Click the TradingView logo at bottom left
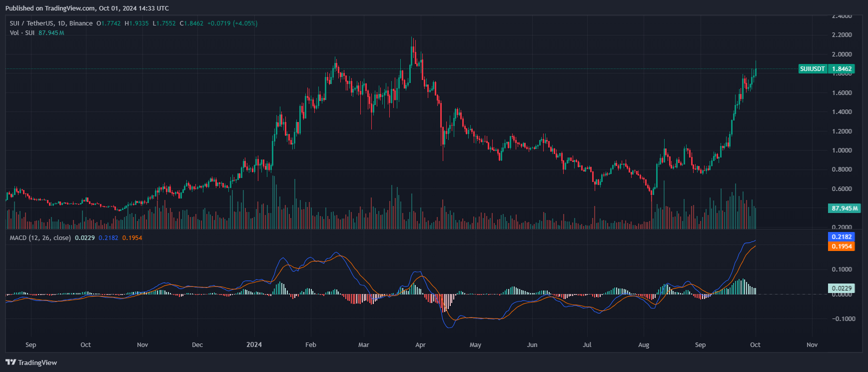 [31, 362]
